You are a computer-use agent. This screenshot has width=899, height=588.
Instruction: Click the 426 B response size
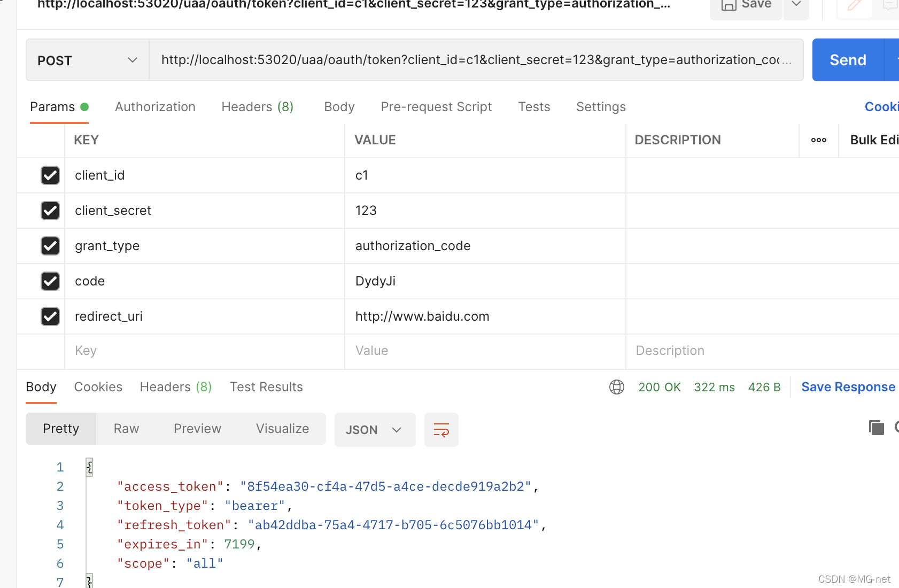point(764,387)
